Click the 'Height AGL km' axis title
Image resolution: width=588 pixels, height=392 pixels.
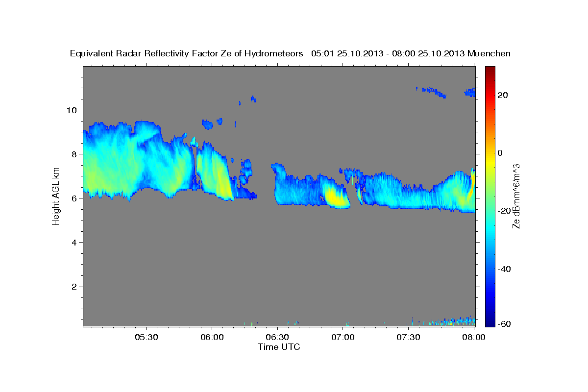[x=56, y=196]
